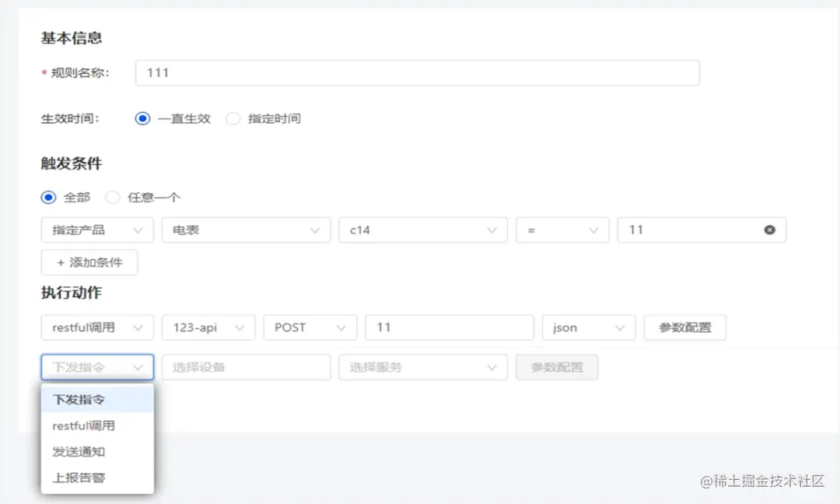Open the 选择服务 service selector
840x504 pixels.
(423, 366)
